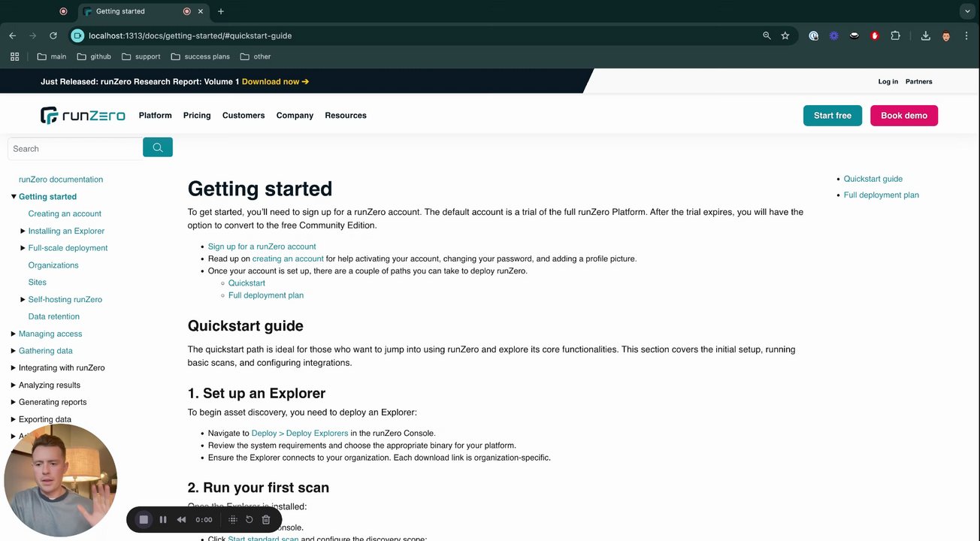
Task: Stop the screen recording
Action: [x=144, y=519]
